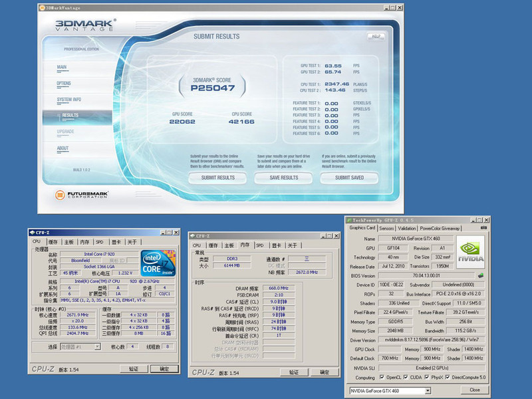Screen dimensions: 532x399
Task: Click the 3DMark score P25047
Action: point(212,88)
